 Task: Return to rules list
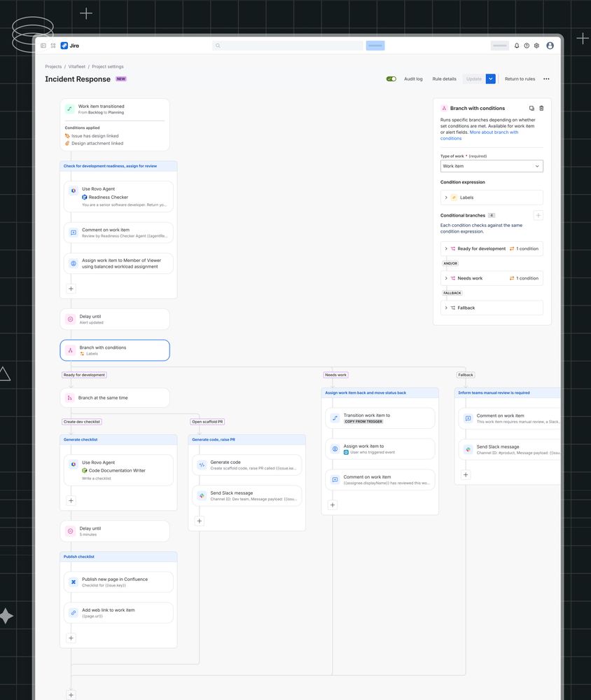point(520,79)
